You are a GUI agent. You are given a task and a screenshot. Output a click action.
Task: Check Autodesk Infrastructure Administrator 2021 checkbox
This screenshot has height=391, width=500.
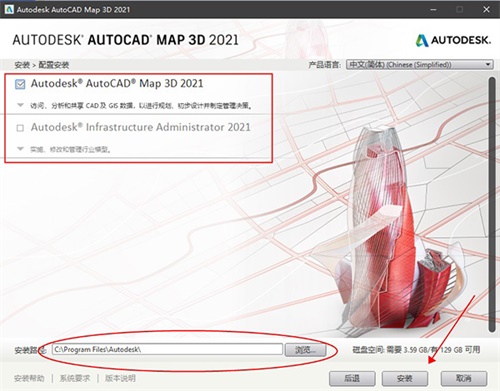tap(20, 128)
